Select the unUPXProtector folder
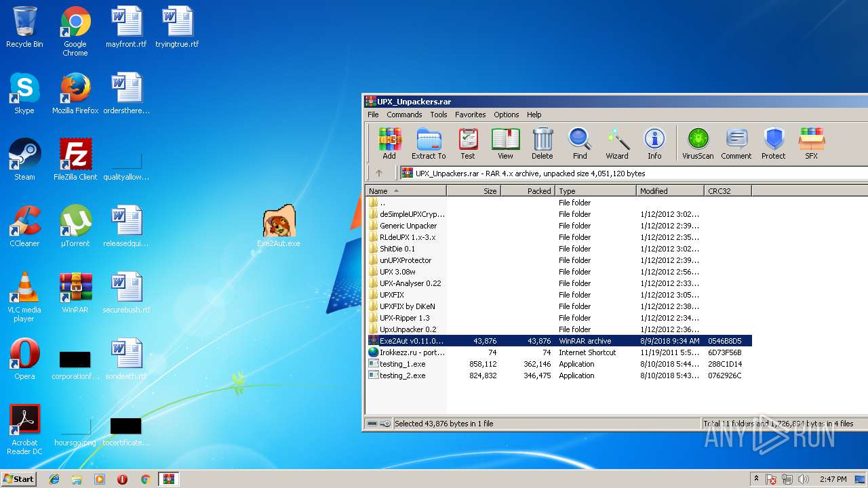868x488 pixels. pyautogui.click(x=558, y=260)
